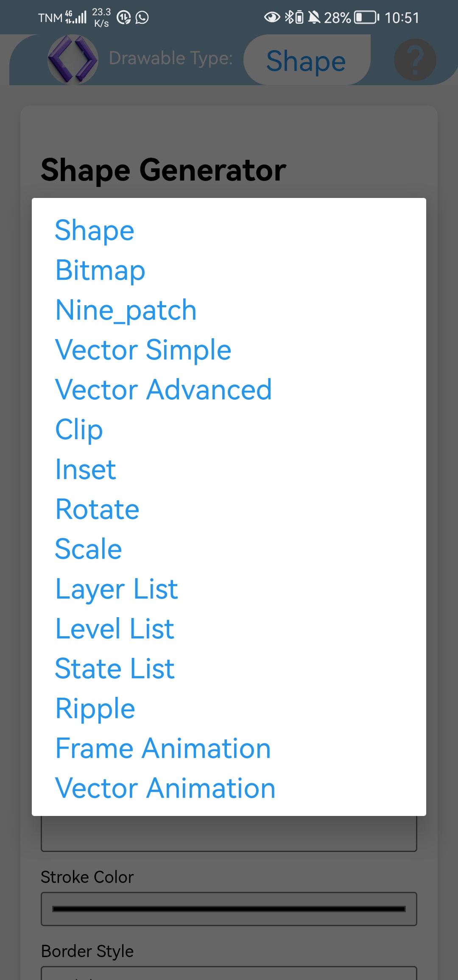Open the Drawable Type dropdown showing Shape
This screenshot has width=458, height=980.
(306, 60)
